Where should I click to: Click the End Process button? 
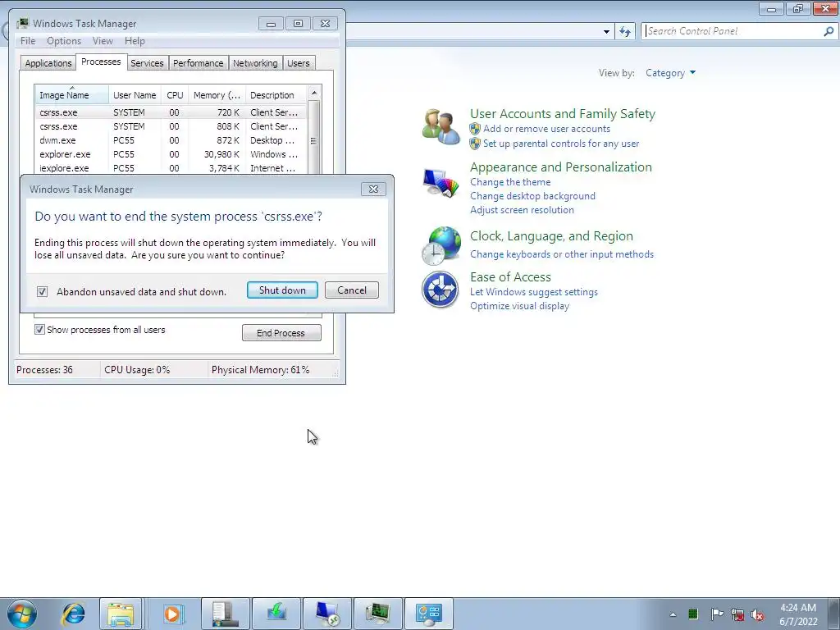point(281,333)
